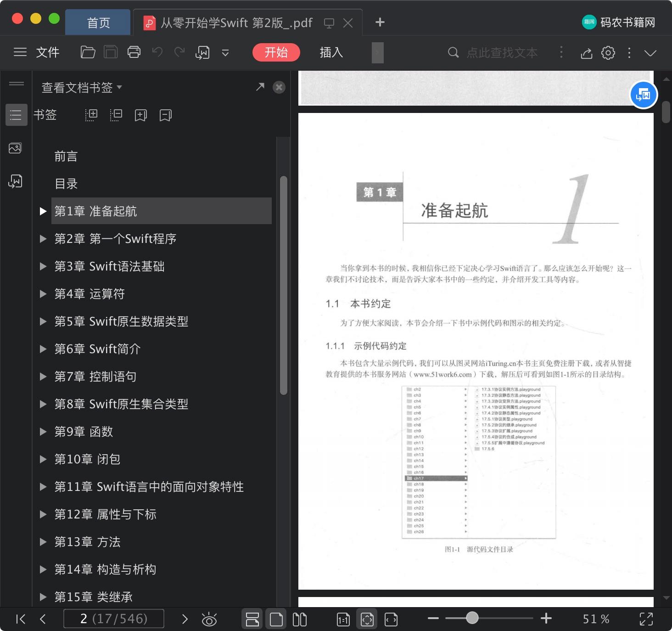Print the document with printer icon
This screenshot has height=631, width=672.
coord(134,52)
